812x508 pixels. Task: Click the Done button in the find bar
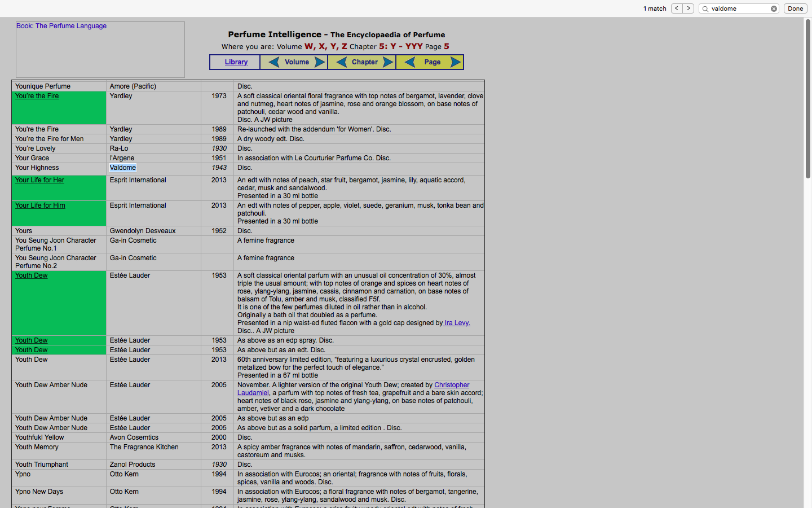tap(795, 8)
